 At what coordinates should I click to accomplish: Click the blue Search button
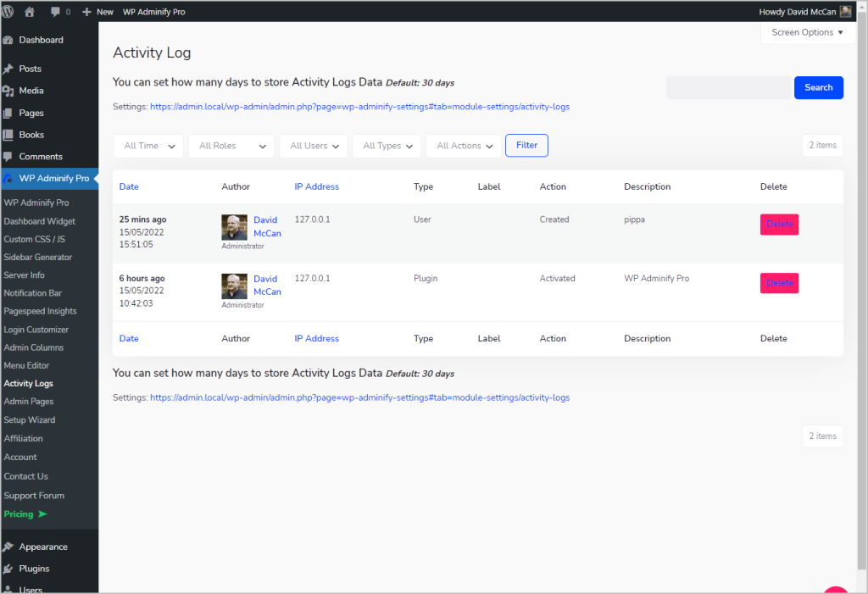pos(818,87)
